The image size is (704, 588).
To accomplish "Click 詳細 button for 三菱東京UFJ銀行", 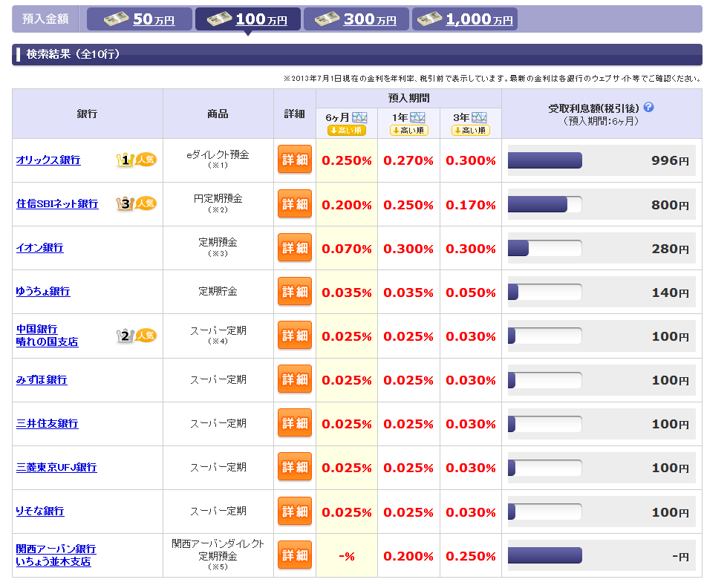I will (x=295, y=466).
